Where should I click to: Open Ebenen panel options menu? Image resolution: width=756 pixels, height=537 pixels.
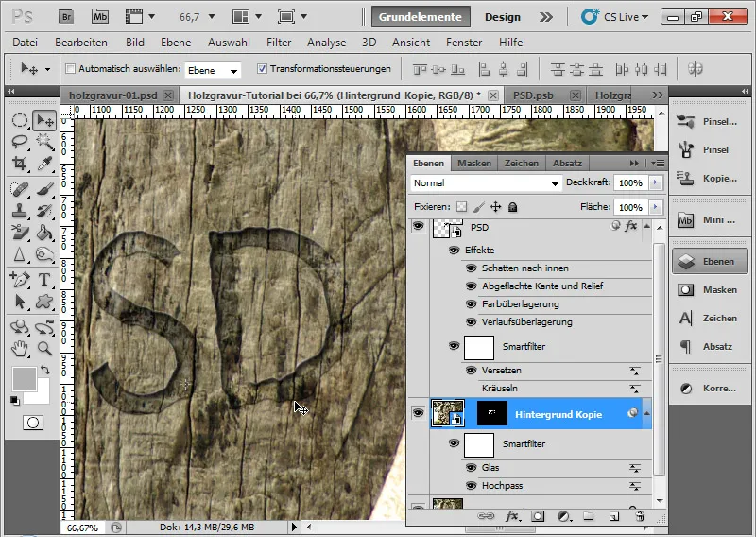[658, 163]
